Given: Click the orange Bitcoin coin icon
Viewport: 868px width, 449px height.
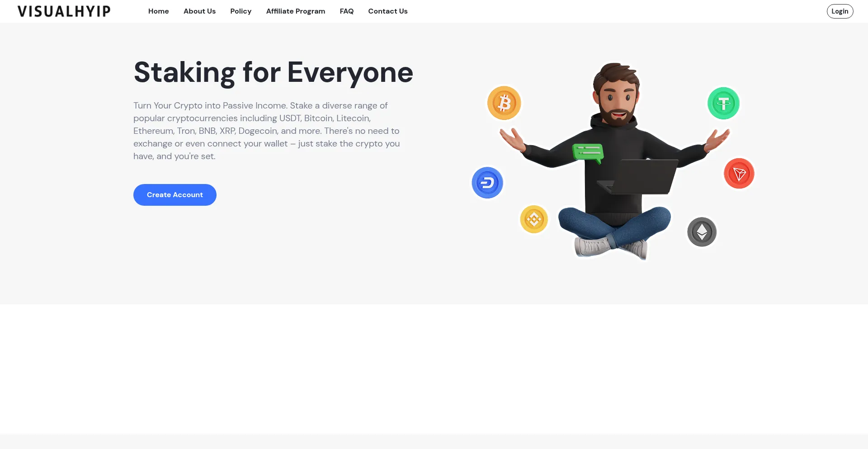Looking at the screenshot, I should tap(504, 103).
